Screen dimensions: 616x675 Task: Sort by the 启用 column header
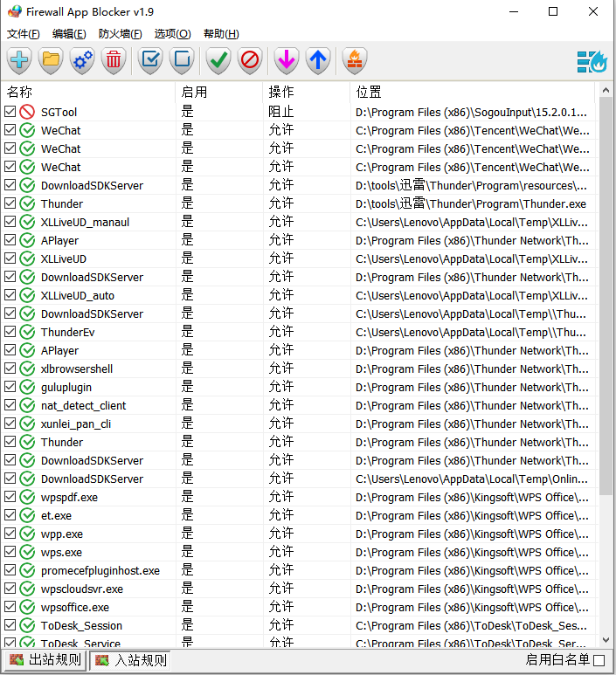pos(219,92)
